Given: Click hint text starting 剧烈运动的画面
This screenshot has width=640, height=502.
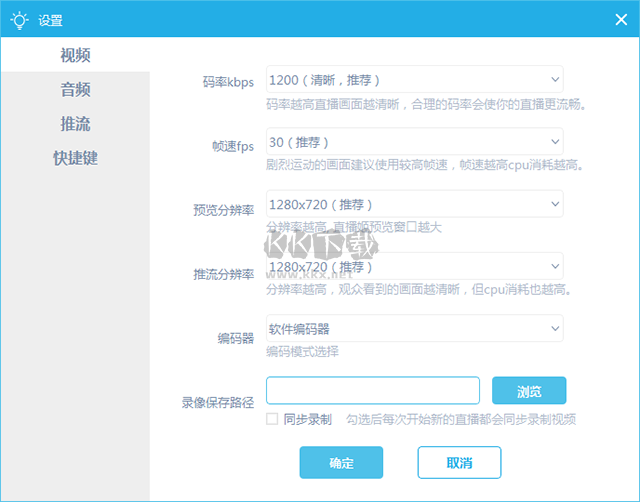Looking at the screenshot, I should (424, 165).
